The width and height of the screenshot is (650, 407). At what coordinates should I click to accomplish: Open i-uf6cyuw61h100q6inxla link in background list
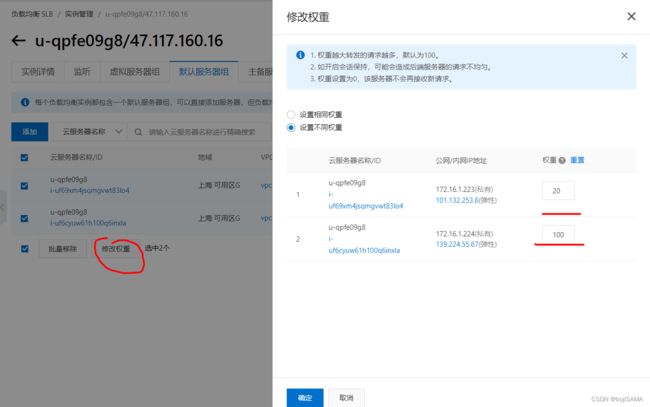click(x=88, y=223)
